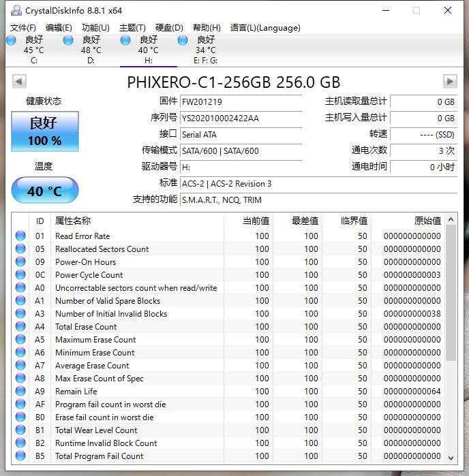The height and width of the screenshot is (476, 469).
Task: Select the D: drive tab at 48 °C
Action: [91, 50]
